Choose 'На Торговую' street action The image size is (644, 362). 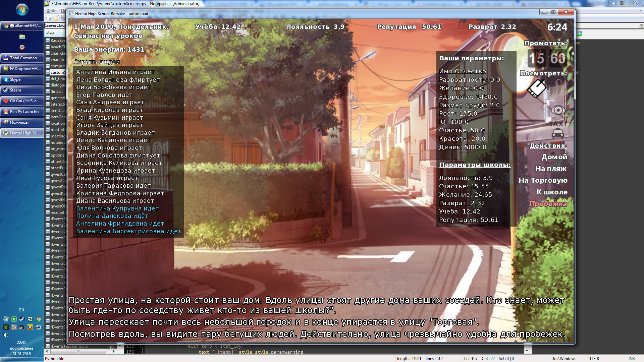pos(543,180)
